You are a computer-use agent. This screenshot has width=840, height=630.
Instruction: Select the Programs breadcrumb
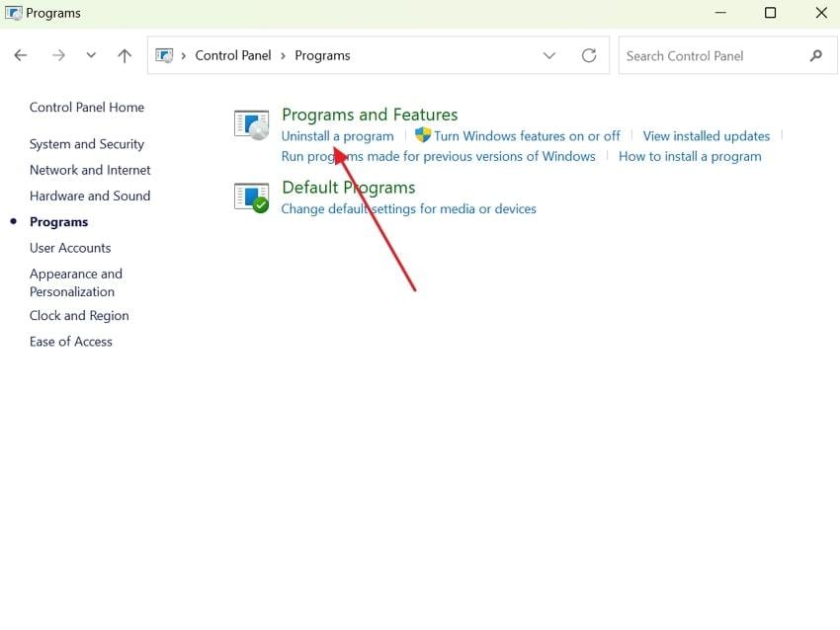(x=322, y=55)
